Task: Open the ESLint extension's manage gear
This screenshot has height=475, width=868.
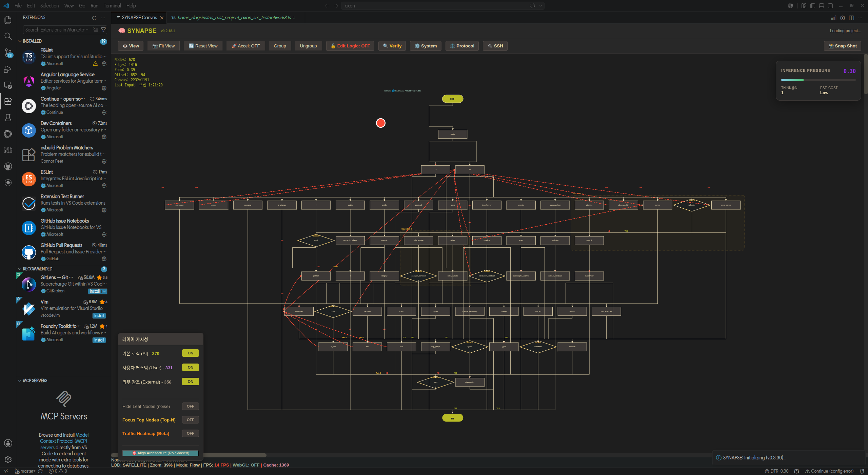Action: [104, 186]
